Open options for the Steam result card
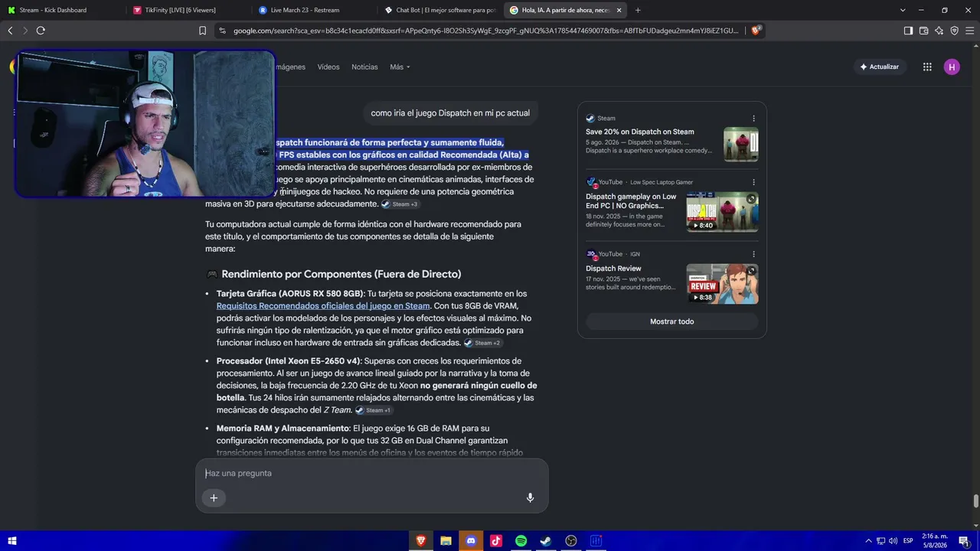Image resolution: width=980 pixels, height=551 pixels. (753, 119)
